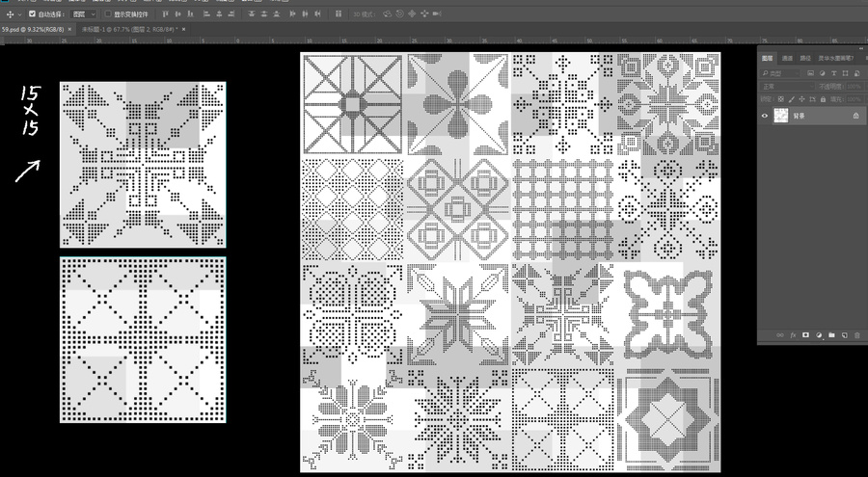The height and width of the screenshot is (477, 868).
Task: Click the Fill (填充) value field
Action: point(855,99)
